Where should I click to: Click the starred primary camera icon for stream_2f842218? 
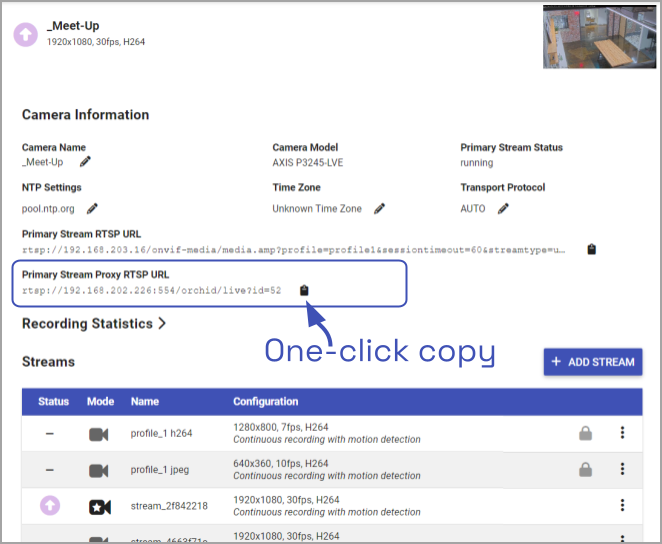click(100, 507)
